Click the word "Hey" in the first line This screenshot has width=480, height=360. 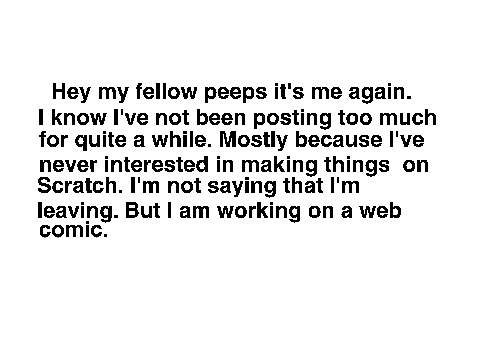(71, 93)
